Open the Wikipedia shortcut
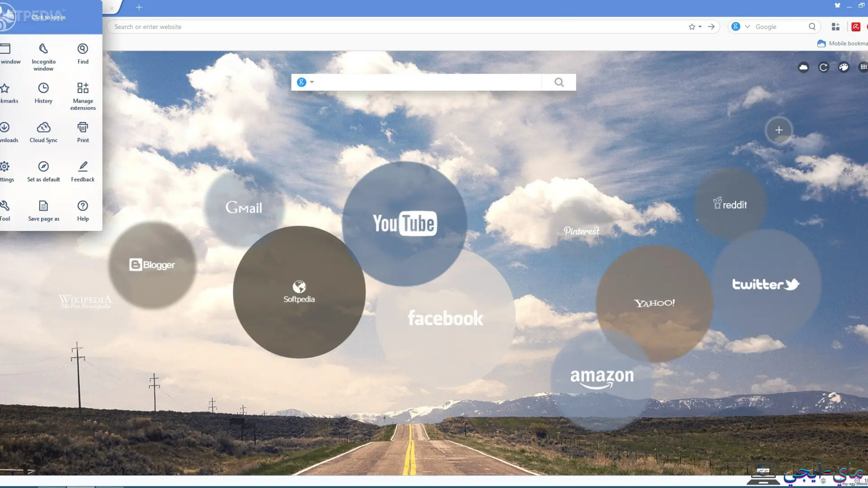This screenshot has width=868, height=488. click(x=85, y=301)
